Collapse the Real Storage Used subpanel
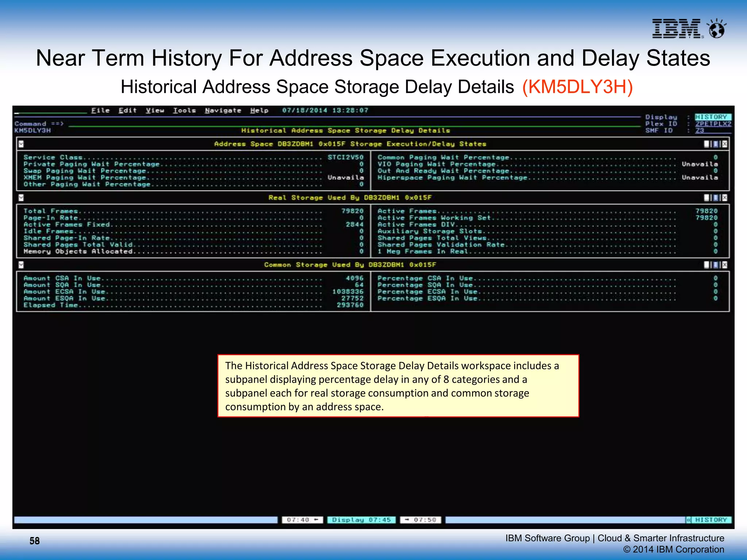Image resolution: width=747 pixels, height=560 pixels. pos(21,198)
